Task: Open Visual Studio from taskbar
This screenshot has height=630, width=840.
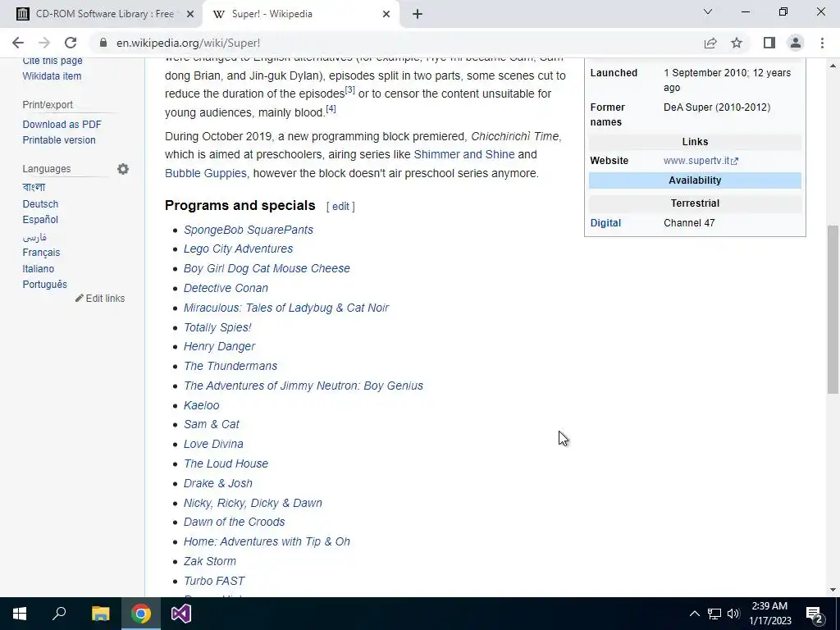Action: click(x=181, y=614)
